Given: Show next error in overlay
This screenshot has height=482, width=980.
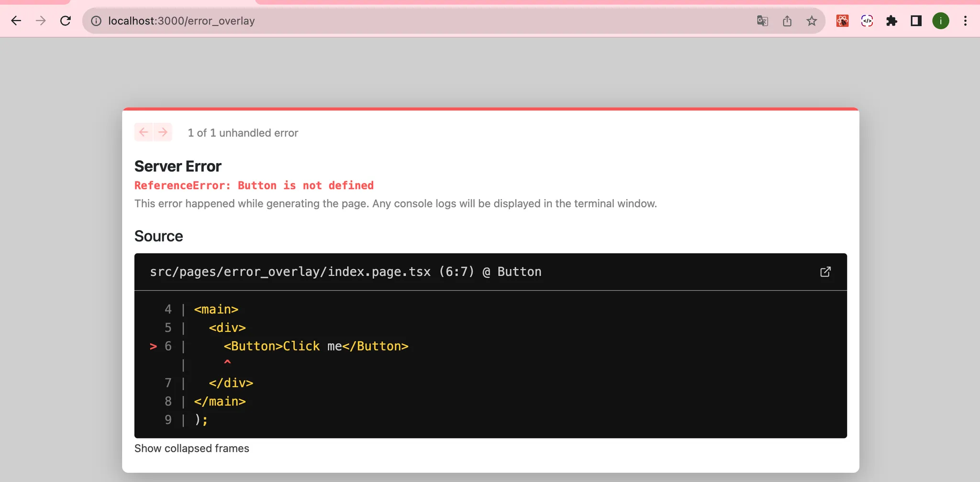Looking at the screenshot, I should pos(163,132).
